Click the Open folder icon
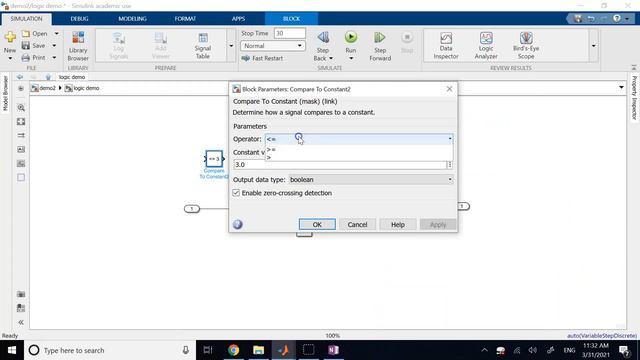The width and height of the screenshot is (640, 360). tap(26, 33)
